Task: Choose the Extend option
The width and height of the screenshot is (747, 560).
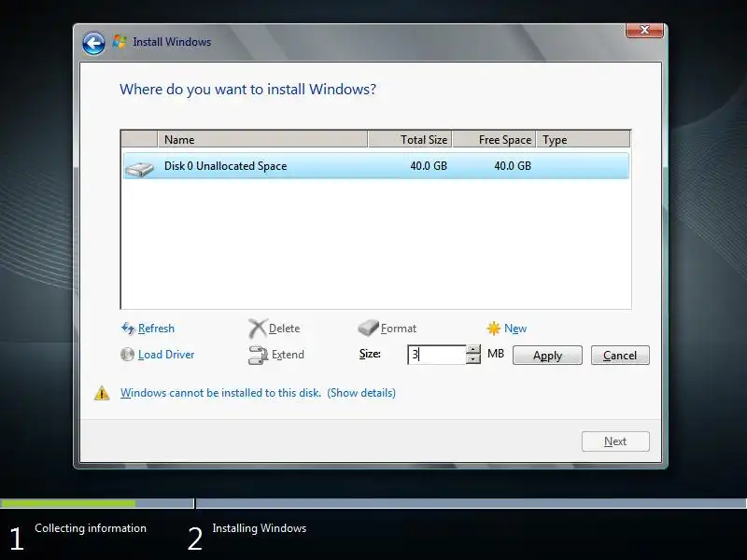Action: (288, 355)
